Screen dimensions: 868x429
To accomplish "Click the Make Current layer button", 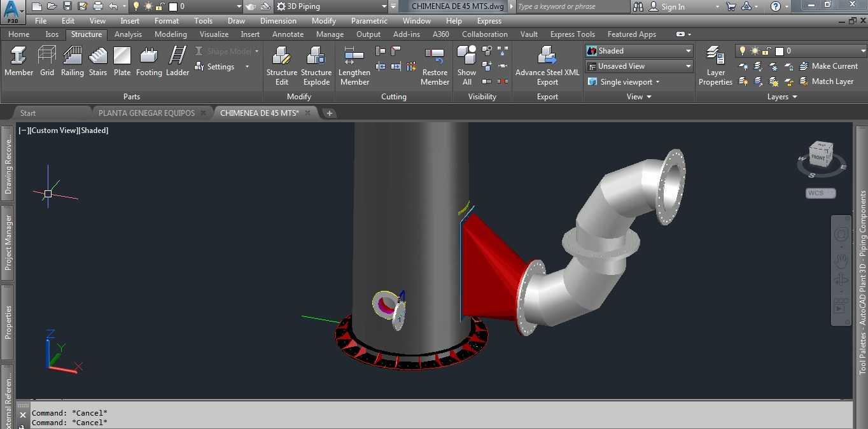I will (829, 66).
